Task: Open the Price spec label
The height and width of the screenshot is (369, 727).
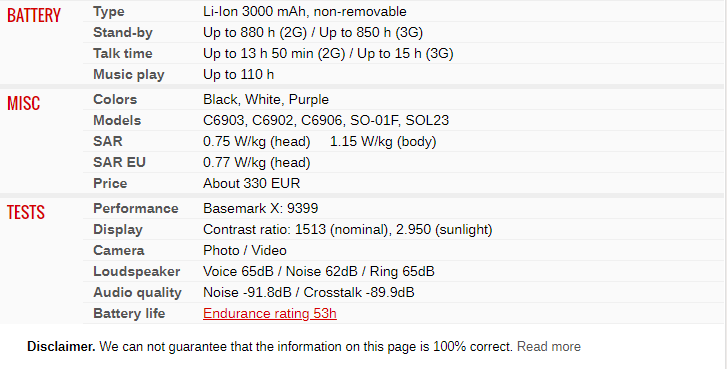Action: pos(110,183)
